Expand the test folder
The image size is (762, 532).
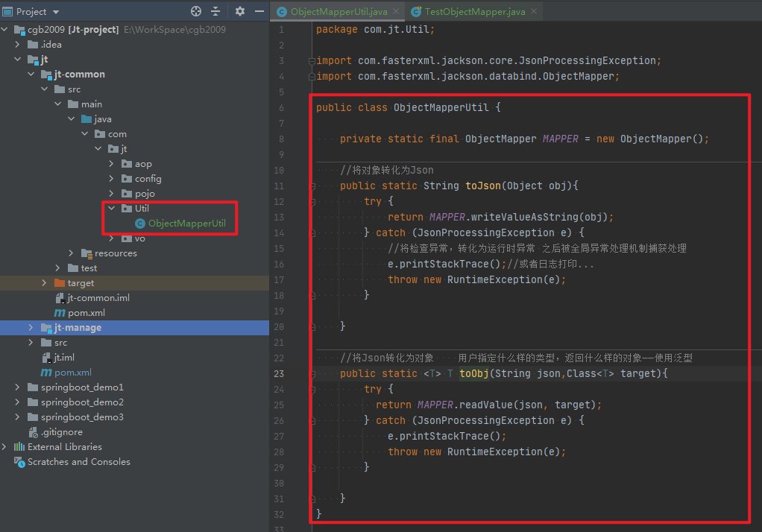[x=58, y=267]
